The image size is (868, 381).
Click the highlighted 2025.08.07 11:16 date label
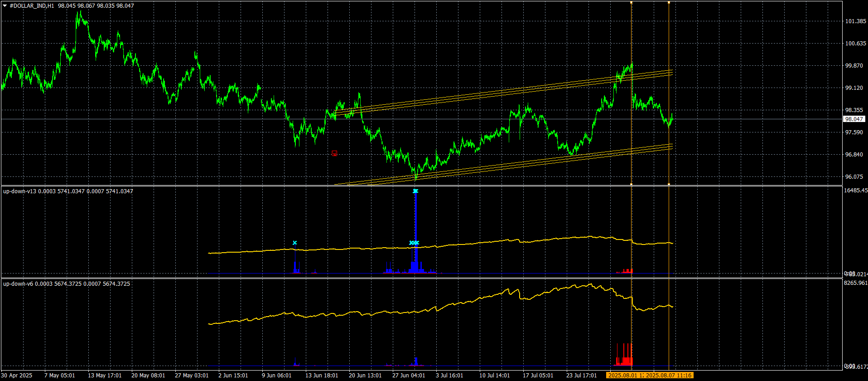669,376
